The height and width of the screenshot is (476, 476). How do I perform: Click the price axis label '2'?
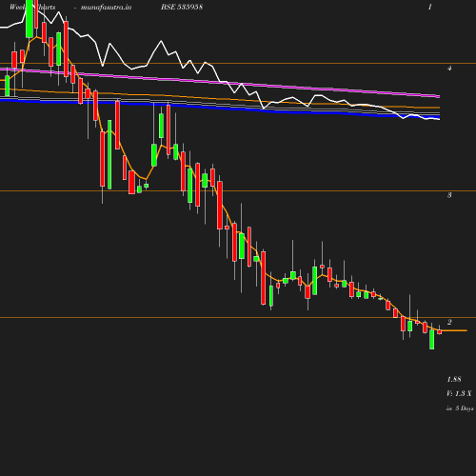(x=449, y=322)
